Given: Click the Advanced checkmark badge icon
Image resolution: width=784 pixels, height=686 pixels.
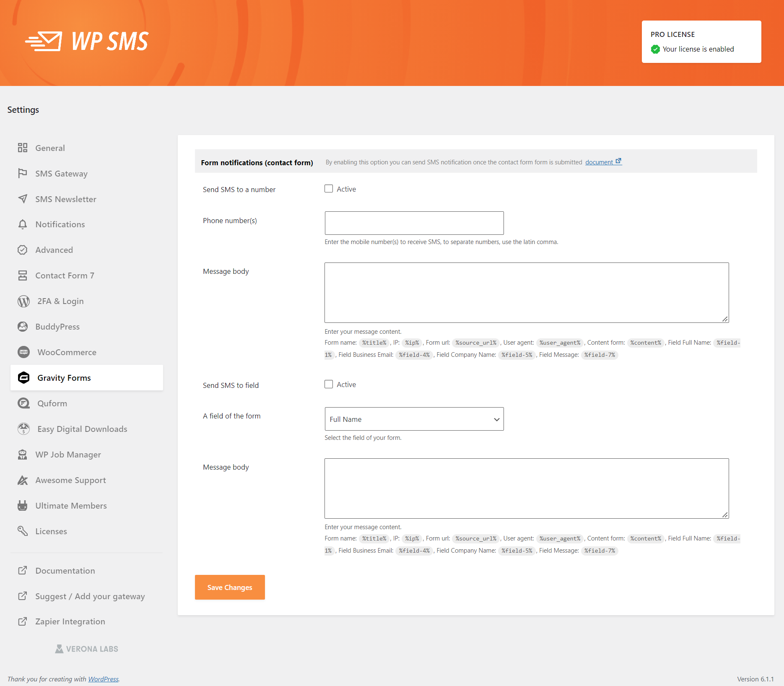Looking at the screenshot, I should (23, 250).
